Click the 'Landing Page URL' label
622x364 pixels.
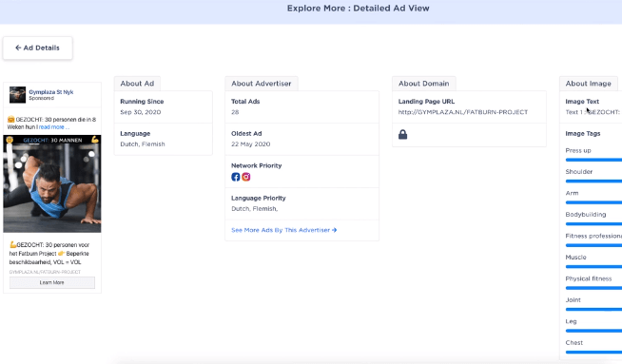pyautogui.click(x=426, y=102)
